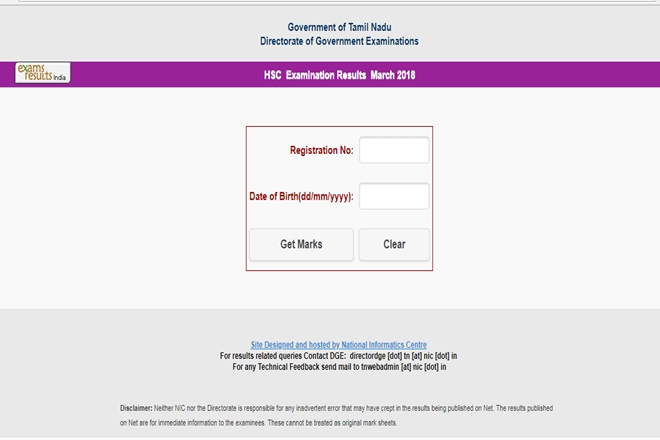Focus the Registration No input field
Screen dimensions: 660x440
point(394,150)
